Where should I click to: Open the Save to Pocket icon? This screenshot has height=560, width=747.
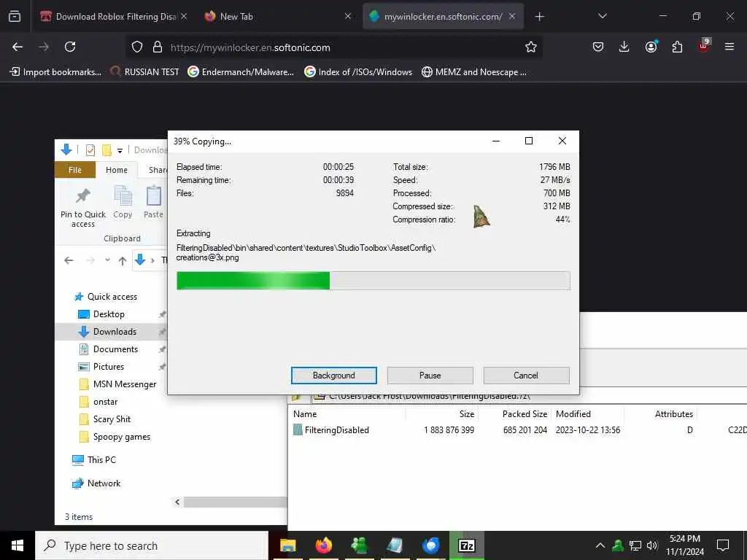point(598,47)
